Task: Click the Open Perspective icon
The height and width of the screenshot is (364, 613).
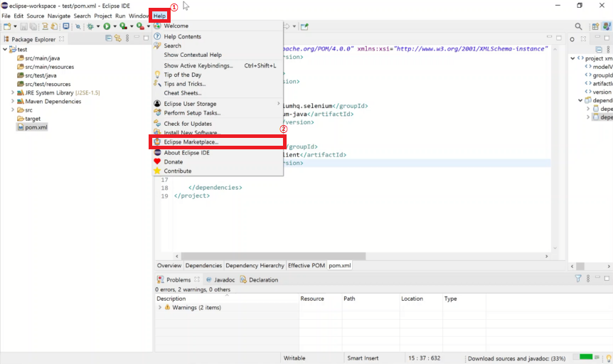Action: coord(595,26)
